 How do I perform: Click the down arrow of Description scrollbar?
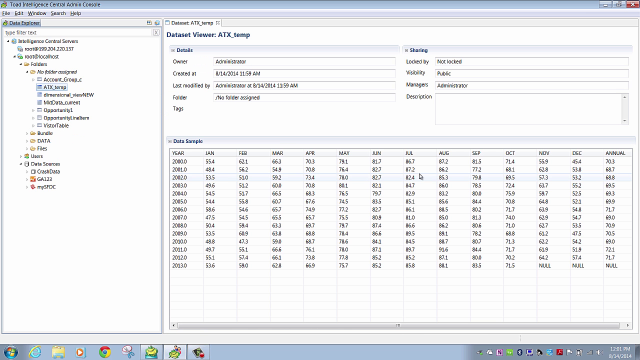coord(624,121)
